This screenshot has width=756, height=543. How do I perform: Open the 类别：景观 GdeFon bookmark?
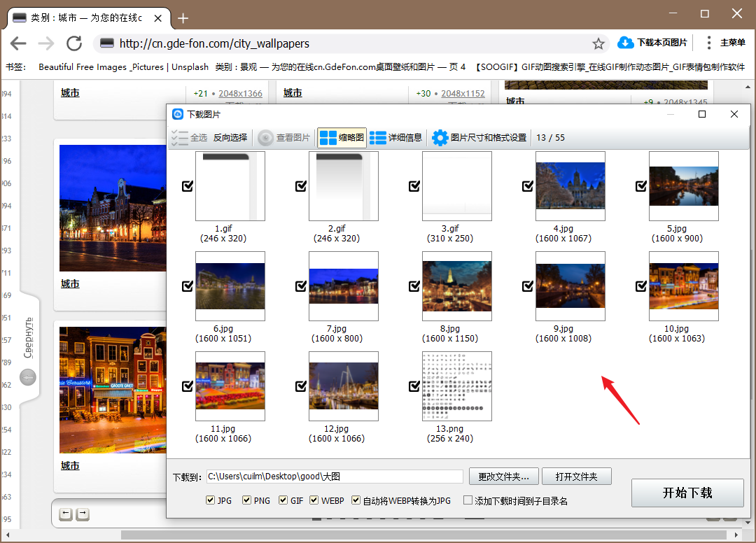click(340, 67)
